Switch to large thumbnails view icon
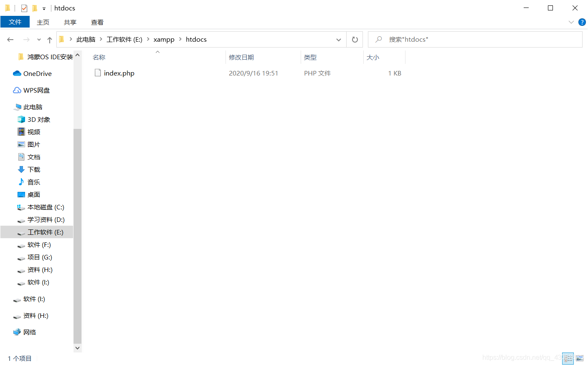The height and width of the screenshot is (365, 588). [x=580, y=358]
